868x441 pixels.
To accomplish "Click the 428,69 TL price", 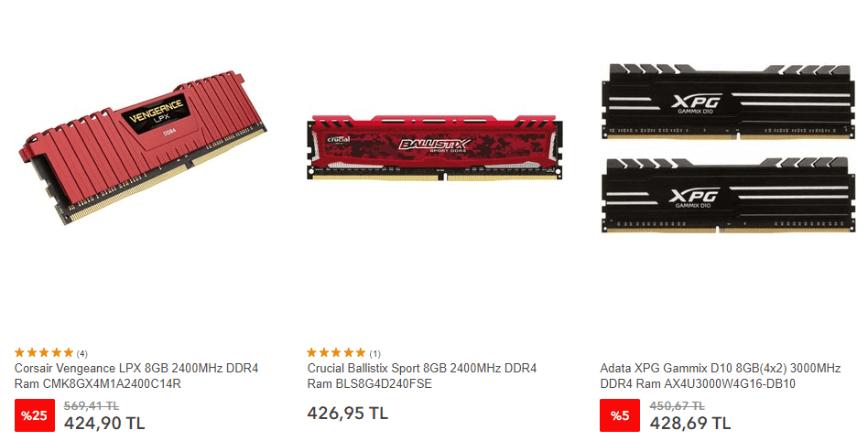I will 690,424.
